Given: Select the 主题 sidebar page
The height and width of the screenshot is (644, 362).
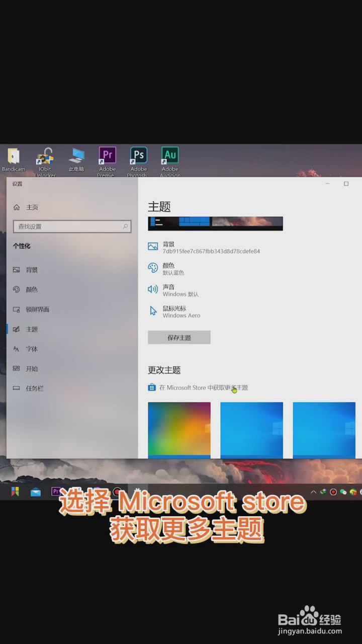Looking at the screenshot, I should 26,329.
